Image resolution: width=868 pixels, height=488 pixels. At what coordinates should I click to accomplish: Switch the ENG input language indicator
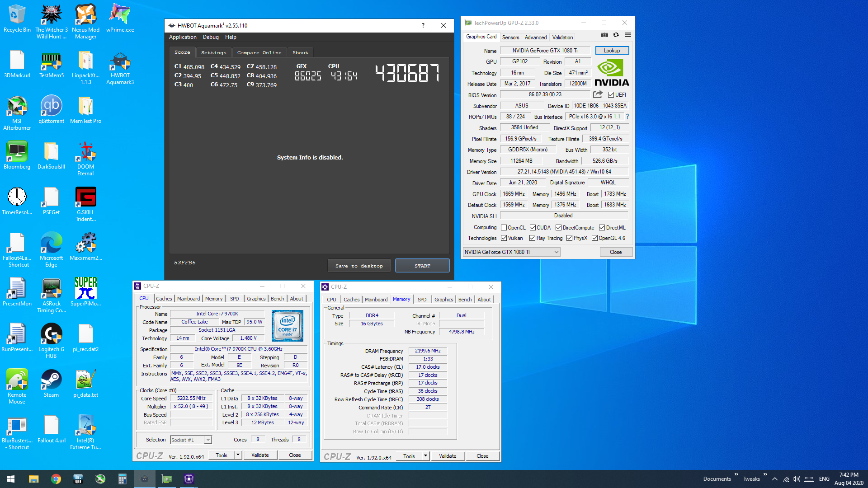824,479
